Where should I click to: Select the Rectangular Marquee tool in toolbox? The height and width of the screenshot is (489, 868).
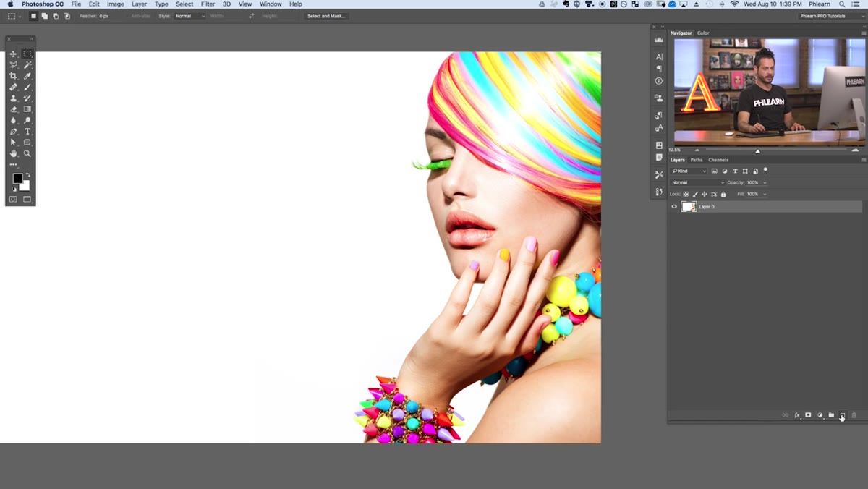tap(27, 54)
